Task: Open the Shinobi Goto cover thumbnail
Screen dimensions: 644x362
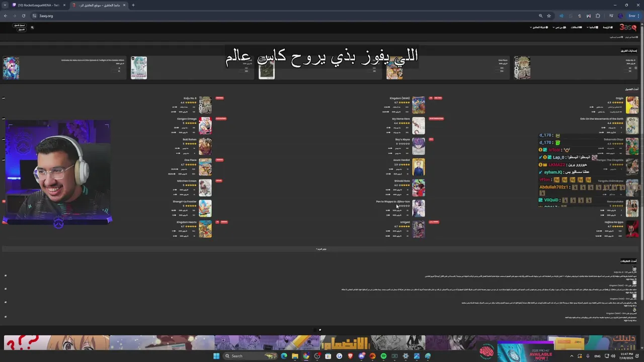Action: tap(419, 188)
